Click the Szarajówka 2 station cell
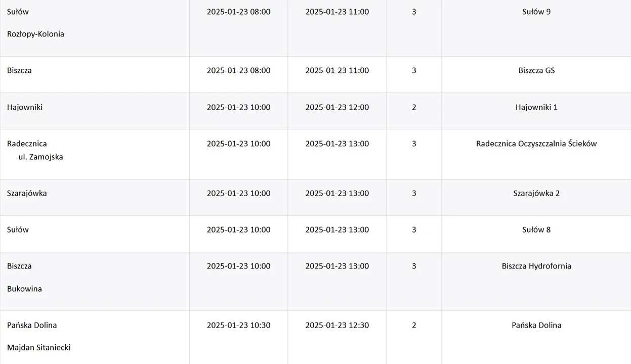The image size is (631, 364). pyautogui.click(x=536, y=197)
